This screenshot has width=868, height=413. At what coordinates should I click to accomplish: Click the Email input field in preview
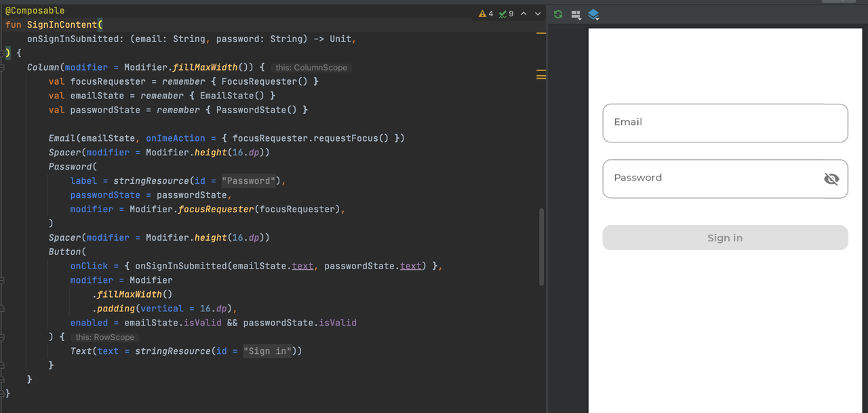[x=725, y=123]
